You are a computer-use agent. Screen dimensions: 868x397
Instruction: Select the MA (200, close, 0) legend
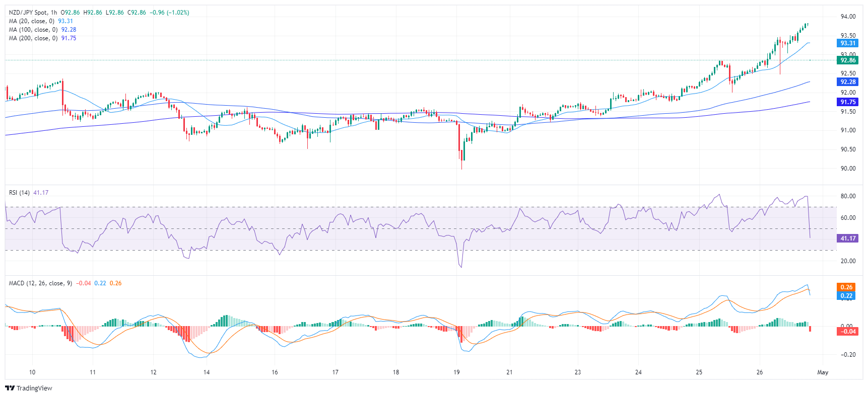[x=34, y=38]
